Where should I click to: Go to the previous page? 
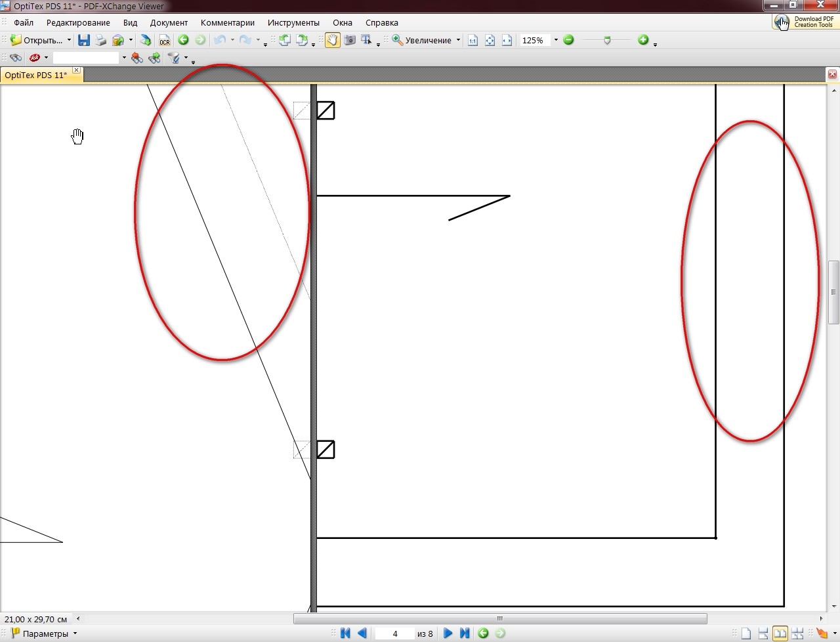pyautogui.click(x=362, y=633)
